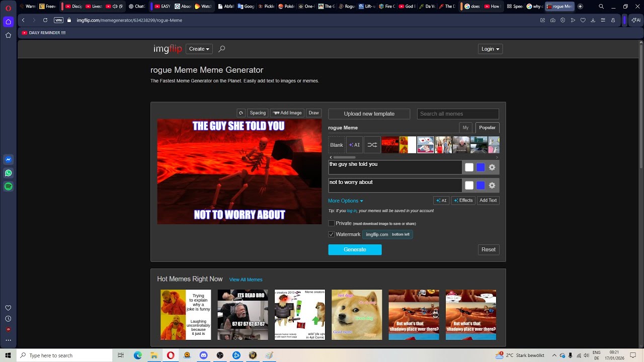Image resolution: width=644 pixels, height=362 pixels.
Task: Click the 'not to worry about' text box
Action: [395, 186]
